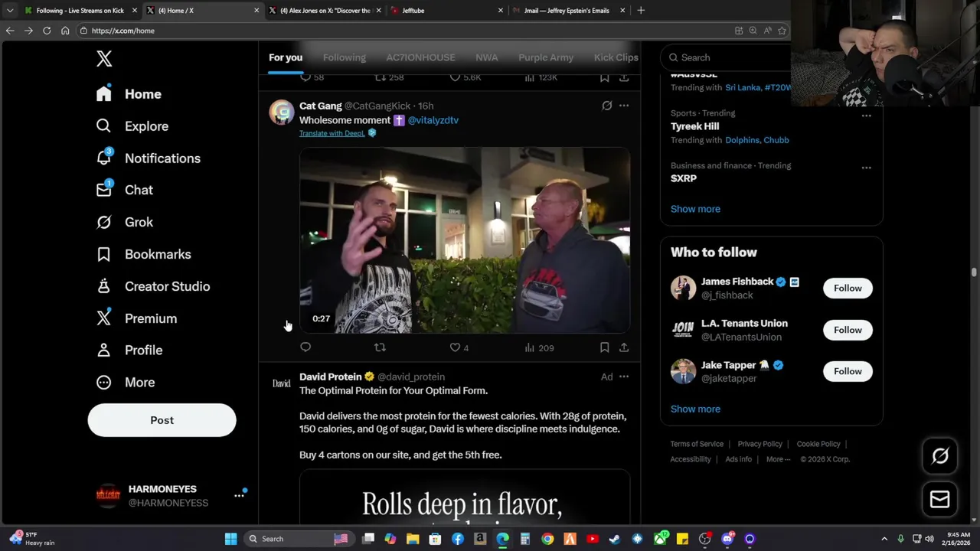Follow Jake Tapper
The image size is (980, 551).
(848, 371)
